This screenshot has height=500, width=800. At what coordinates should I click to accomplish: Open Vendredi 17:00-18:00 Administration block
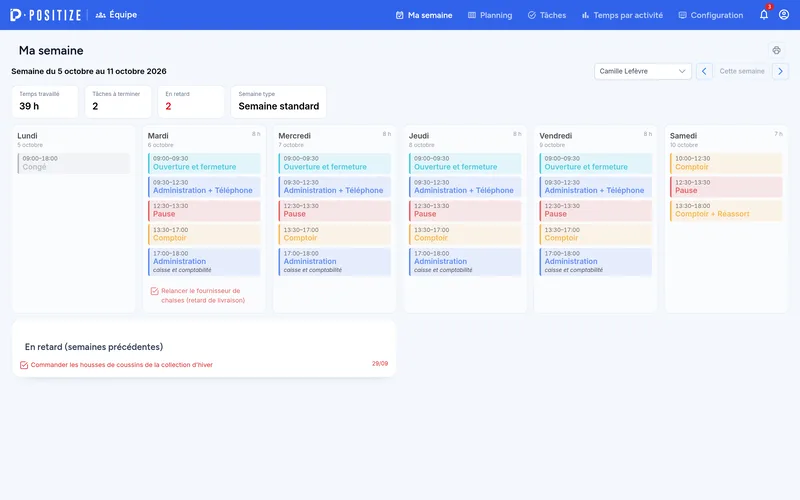[x=596, y=262]
